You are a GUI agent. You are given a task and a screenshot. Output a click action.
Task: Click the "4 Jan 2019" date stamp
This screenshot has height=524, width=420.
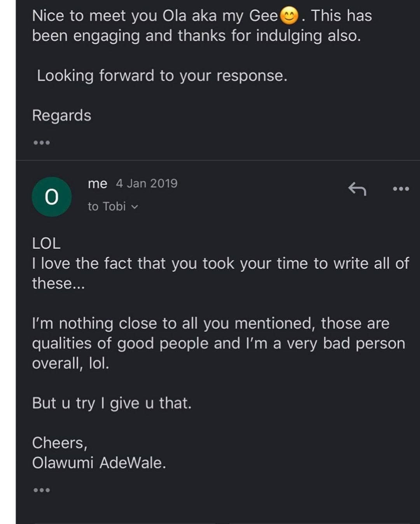click(x=147, y=183)
